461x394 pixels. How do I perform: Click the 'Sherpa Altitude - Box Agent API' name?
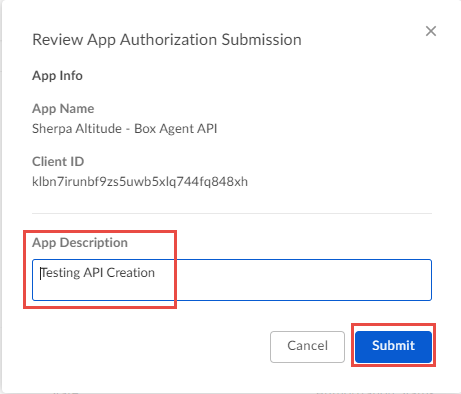(x=125, y=129)
